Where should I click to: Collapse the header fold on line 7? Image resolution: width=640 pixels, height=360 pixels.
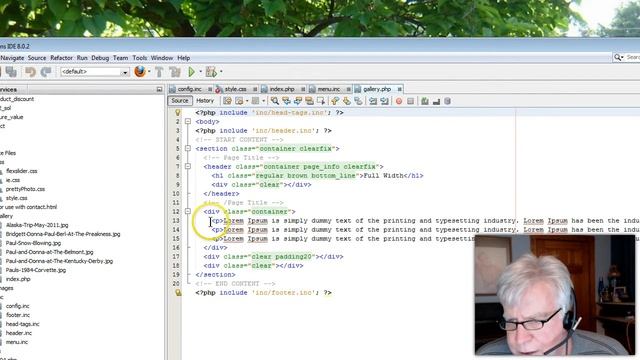point(188,167)
